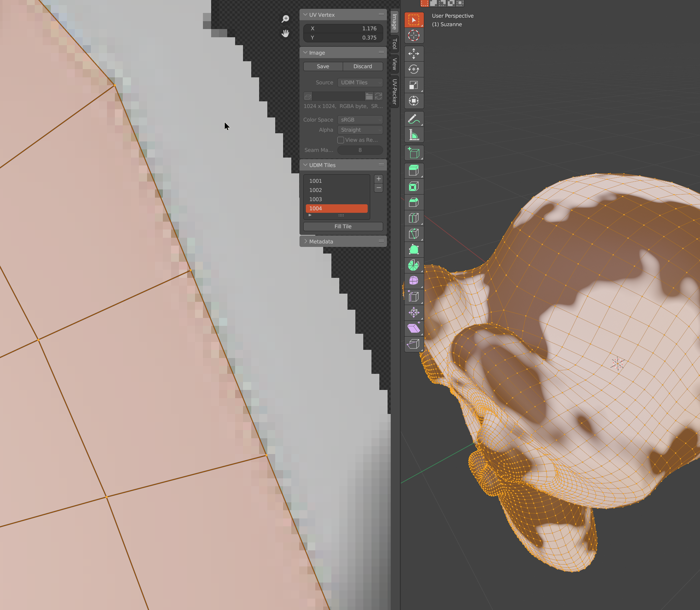Click the Fill Tile button
Screen dimensions: 700x610
(x=343, y=226)
